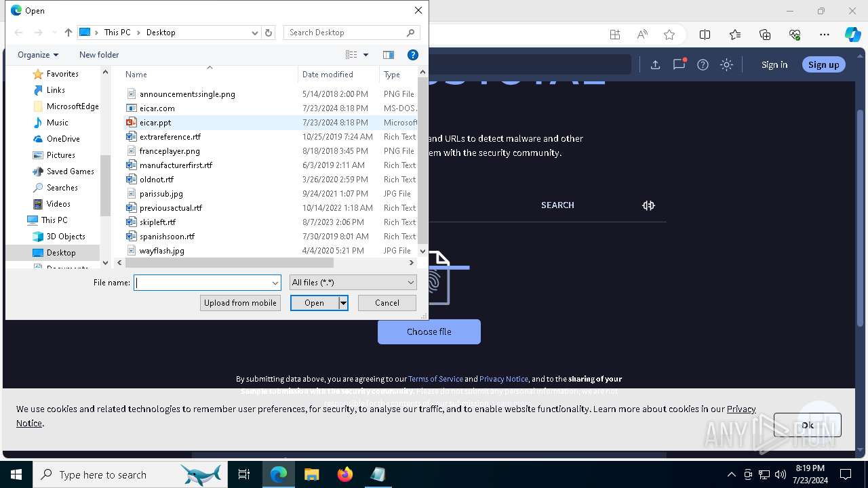Screen dimensions: 868x488
Task: Click the change view icon in the dialog toolbar
Action: tap(351, 55)
